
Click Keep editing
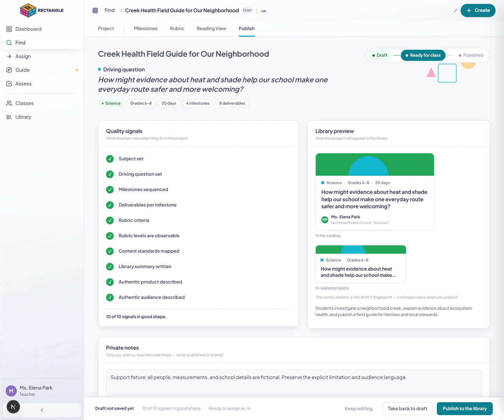pyautogui.click(x=358, y=409)
